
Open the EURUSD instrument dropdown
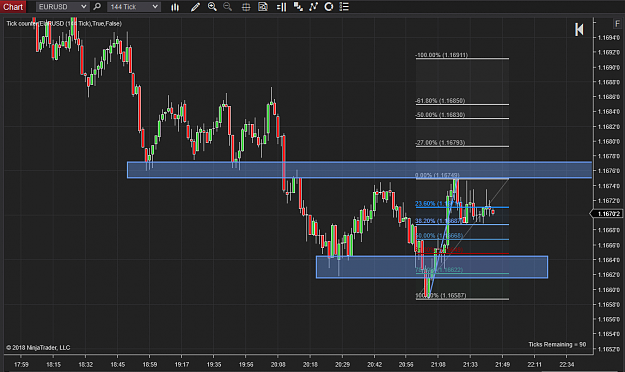pos(62,7)
